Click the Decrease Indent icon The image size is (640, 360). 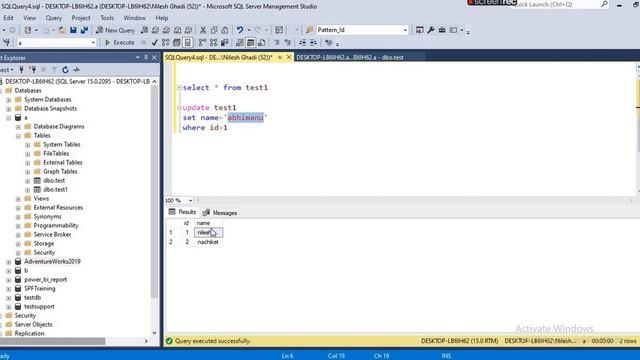click(302, 42)
